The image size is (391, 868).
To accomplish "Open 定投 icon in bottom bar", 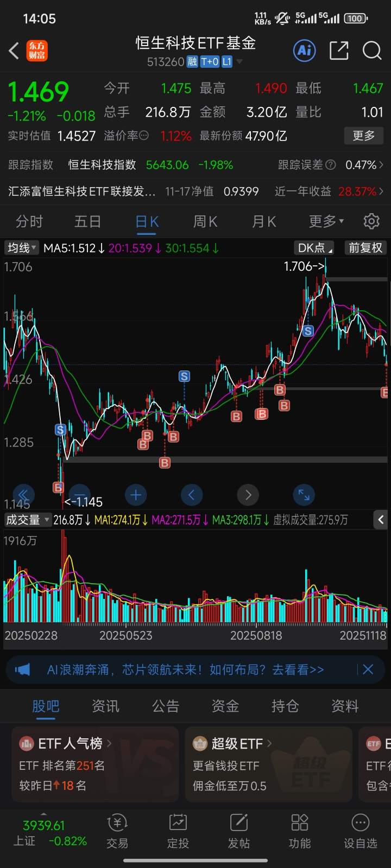I will tap(178, 823).
